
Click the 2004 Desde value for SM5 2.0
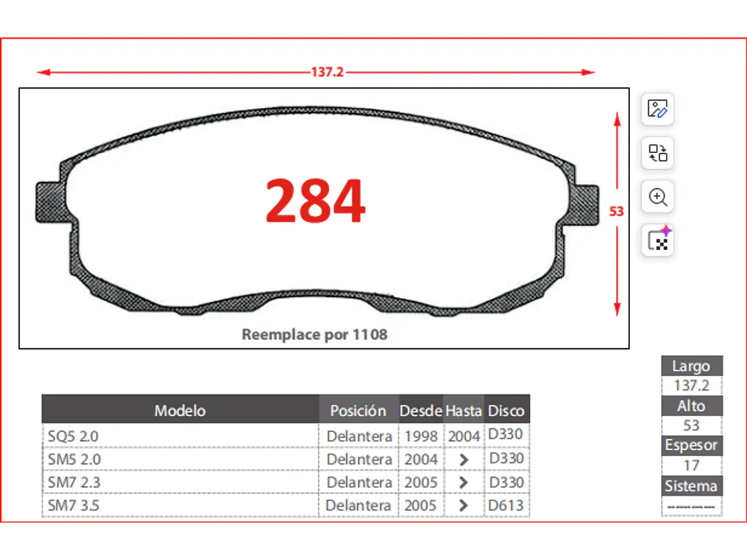[421, 459]
